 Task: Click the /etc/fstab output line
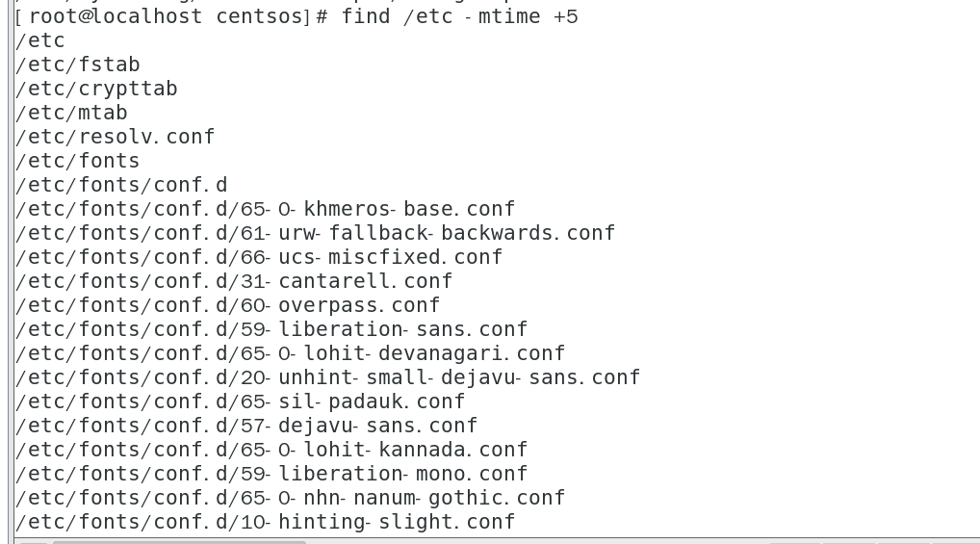(78, 65)
